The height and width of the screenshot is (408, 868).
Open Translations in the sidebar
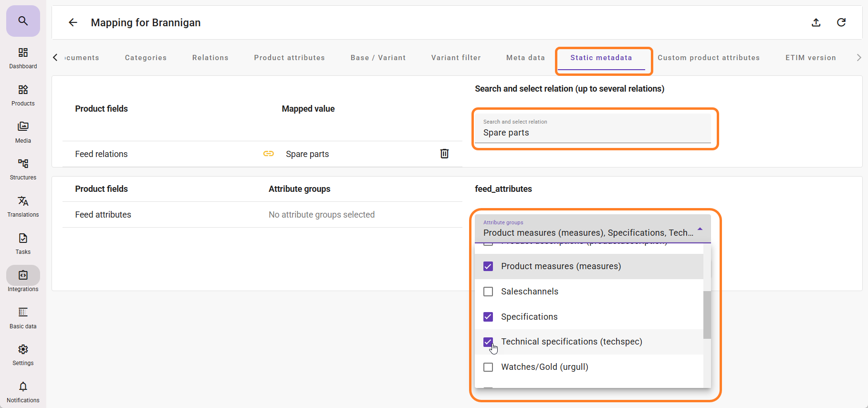[23, 206]
